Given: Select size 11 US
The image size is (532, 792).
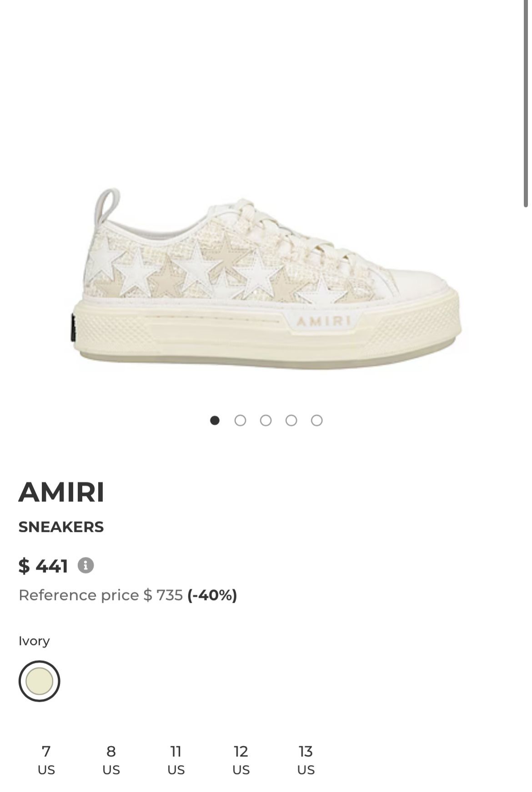Looking at the screenshot, I should (176, 759).
